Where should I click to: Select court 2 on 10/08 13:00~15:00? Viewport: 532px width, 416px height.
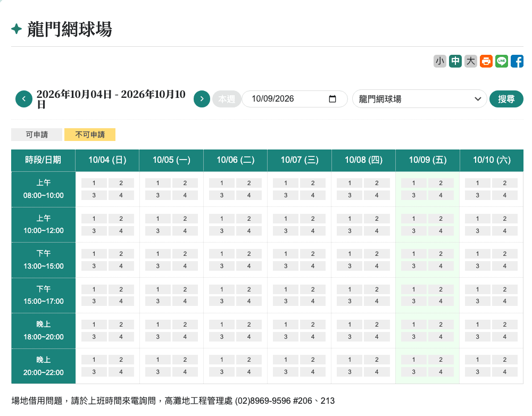[x=377, y=254]
